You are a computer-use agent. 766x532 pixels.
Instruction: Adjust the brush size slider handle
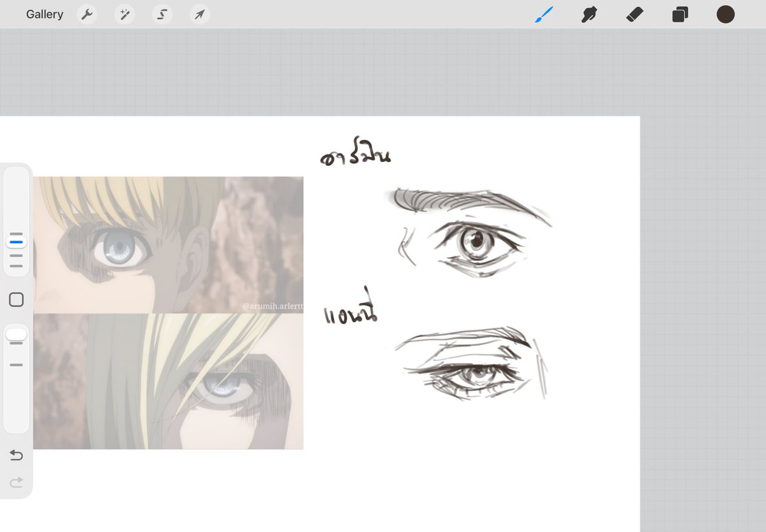pyautogui.click(x=16, y=242)
